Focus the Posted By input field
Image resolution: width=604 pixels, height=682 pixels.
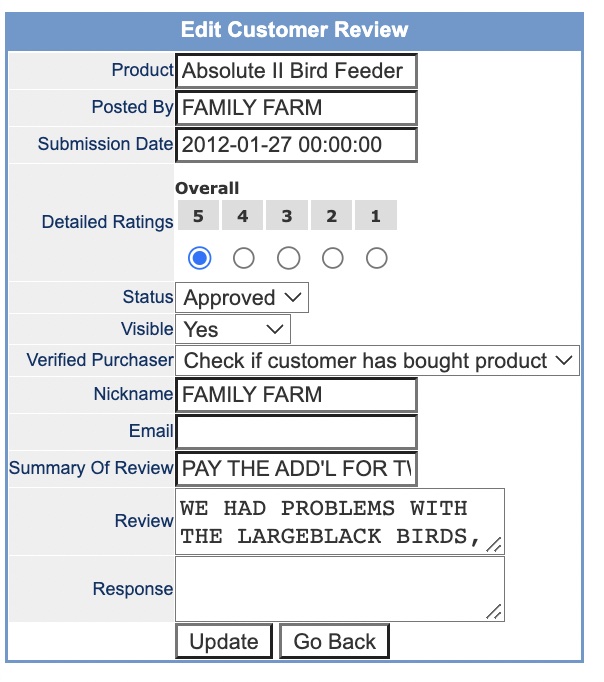tap(296, 108)
